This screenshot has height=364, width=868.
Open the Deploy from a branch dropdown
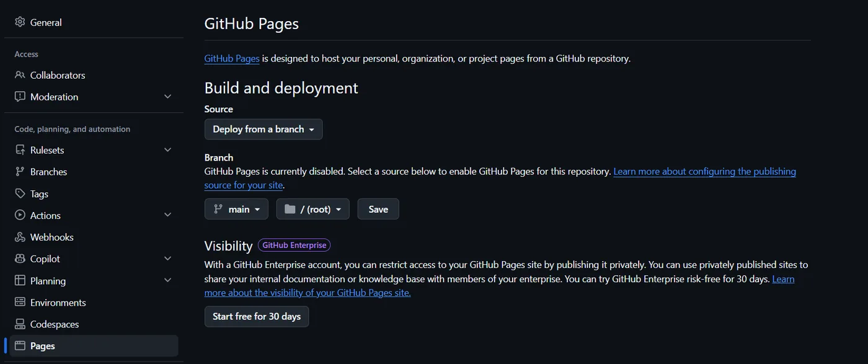(x=263, y=129)
